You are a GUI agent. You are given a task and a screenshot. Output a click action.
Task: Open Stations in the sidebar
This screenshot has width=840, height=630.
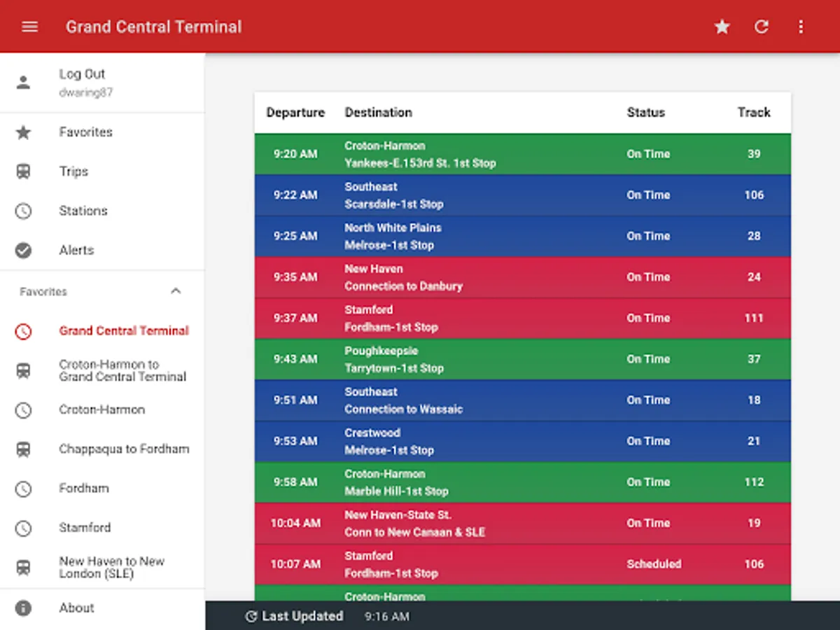[102, 211]
